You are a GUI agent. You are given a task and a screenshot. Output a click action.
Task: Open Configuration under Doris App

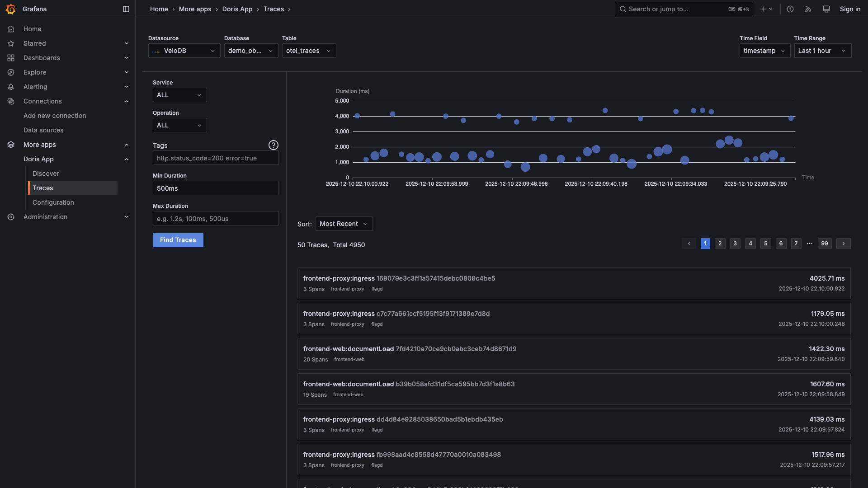pos(53,202)
